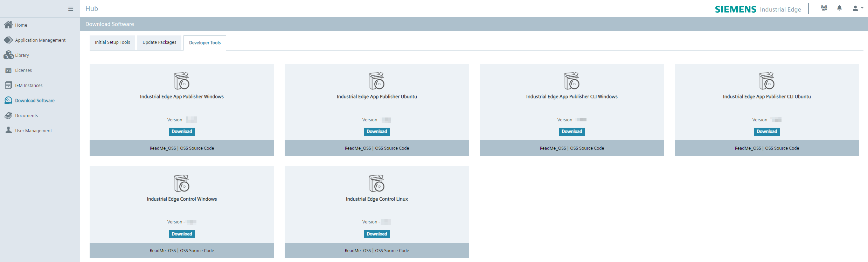Open OSS Source Code for Publisher CLI Windows
Viewport: 868px width, 262px height.
click(x=587, y=148)
